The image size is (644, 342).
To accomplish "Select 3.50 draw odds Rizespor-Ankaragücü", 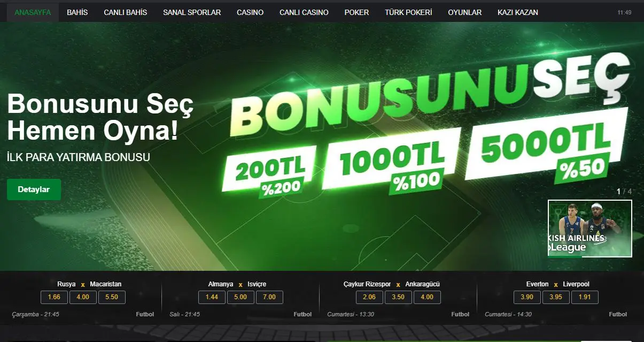I will click(x=398, y=297).
